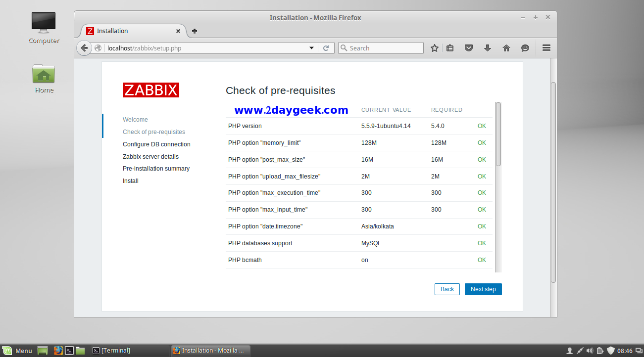Screen dimensions: 644x357
Task: Click the browser page vertical scrollbar
Action: pos(553,182)
